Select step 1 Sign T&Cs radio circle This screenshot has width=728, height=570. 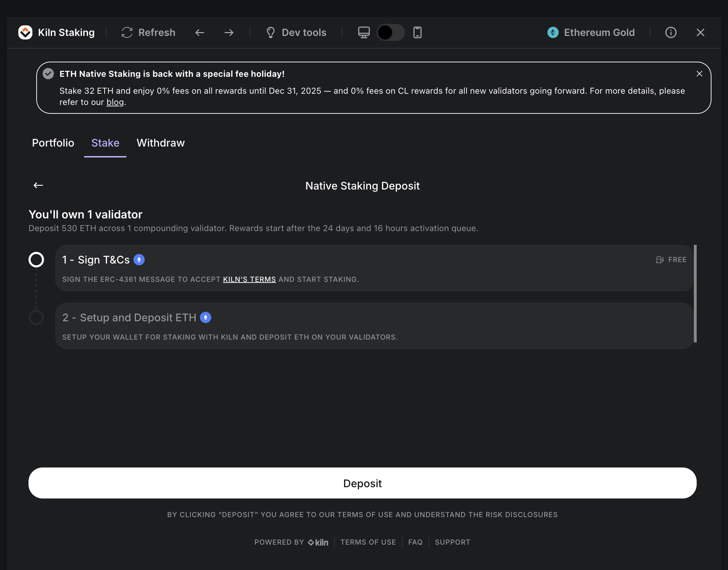(36, 260)
